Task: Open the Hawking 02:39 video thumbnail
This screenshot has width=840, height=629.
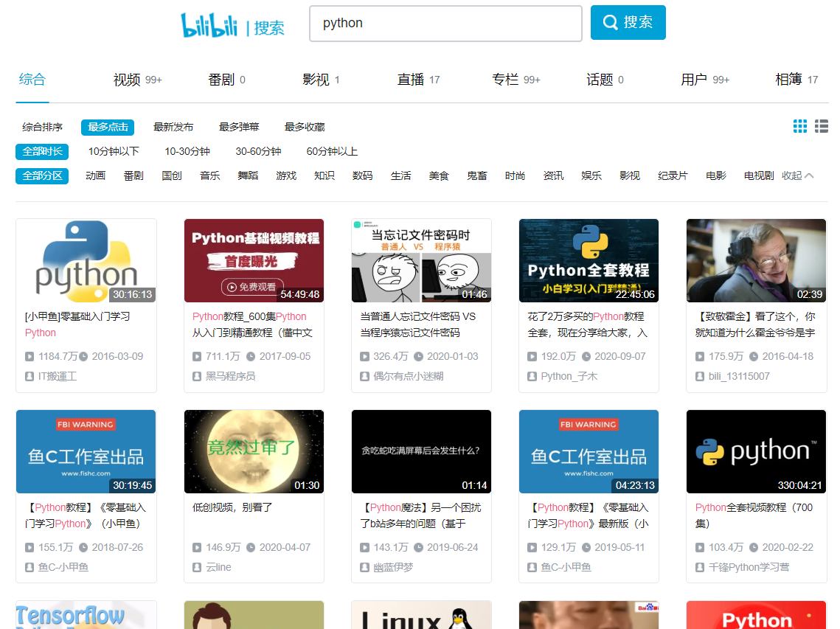Action: click(756, 260)
